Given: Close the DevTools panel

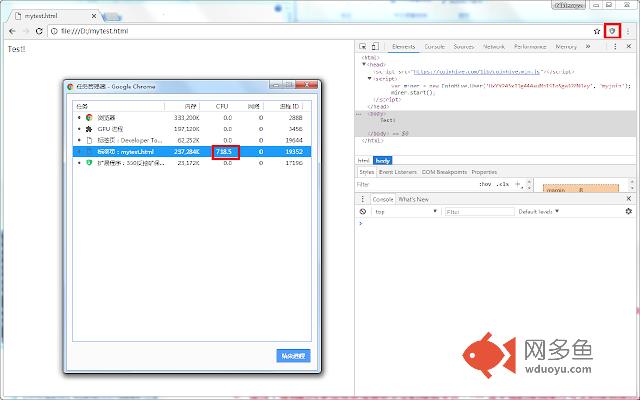Looking at the screenshot, I should [x=629, y=47].
